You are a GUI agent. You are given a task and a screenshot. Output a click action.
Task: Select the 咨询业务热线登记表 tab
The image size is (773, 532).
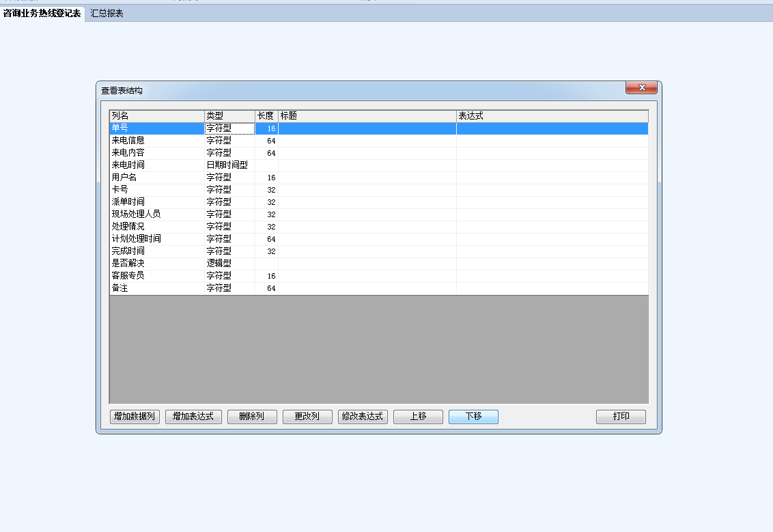[42, 14]
